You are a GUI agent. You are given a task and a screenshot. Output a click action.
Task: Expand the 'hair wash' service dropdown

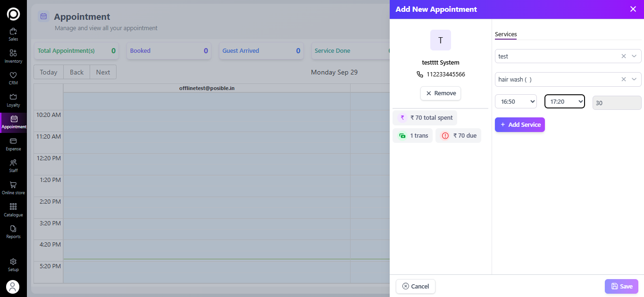click(x=634, y=79)
